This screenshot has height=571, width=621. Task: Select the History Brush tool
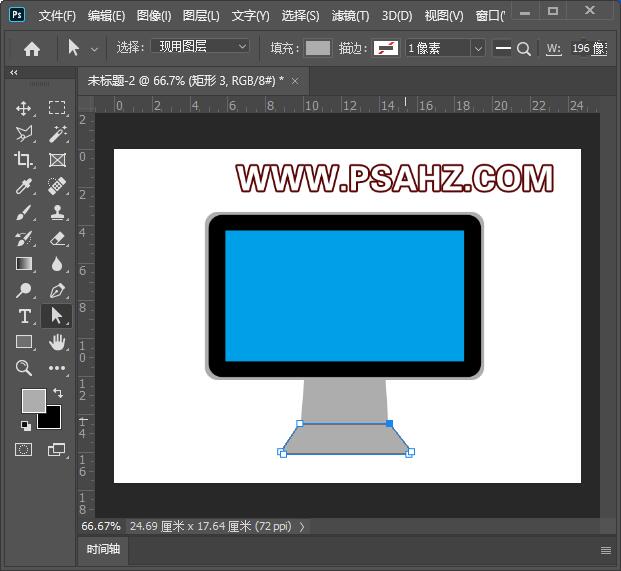(24, 238)
